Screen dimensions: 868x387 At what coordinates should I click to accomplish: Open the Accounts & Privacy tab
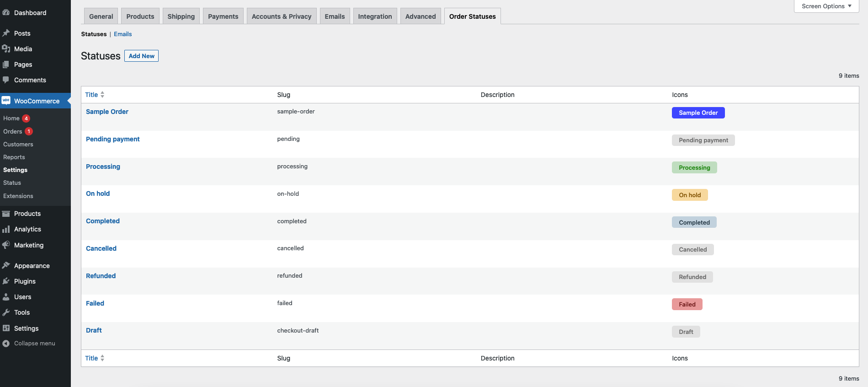281,16
